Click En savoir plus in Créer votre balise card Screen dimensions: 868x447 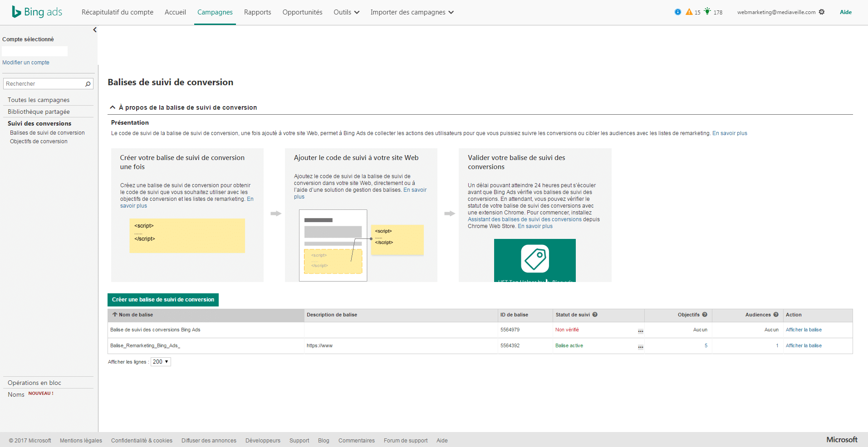point(133,206)
